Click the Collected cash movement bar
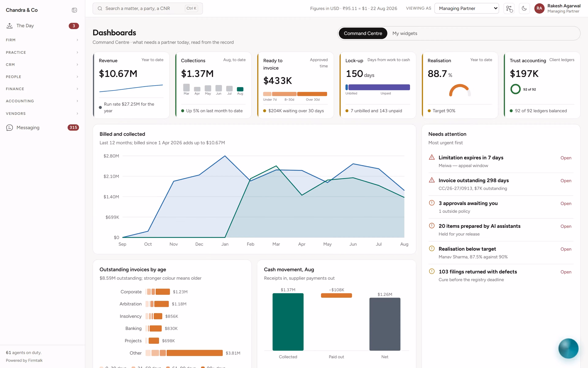 [x=288, y=322]
